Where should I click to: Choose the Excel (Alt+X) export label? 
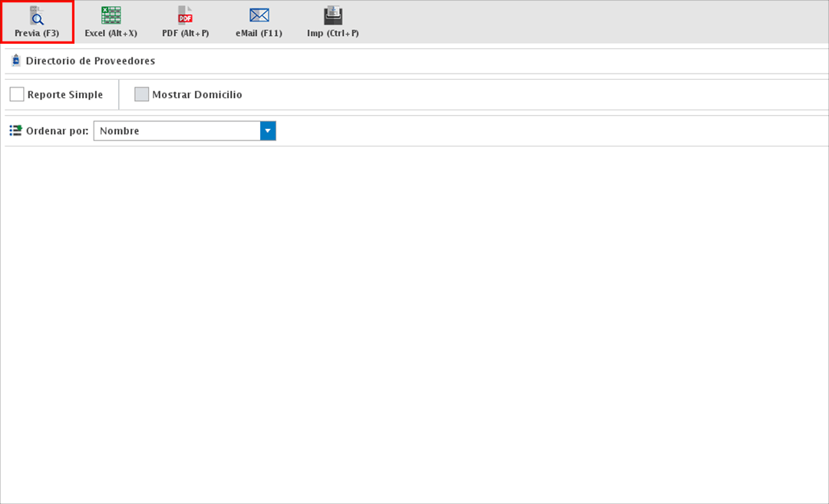(x=111, y=34)
